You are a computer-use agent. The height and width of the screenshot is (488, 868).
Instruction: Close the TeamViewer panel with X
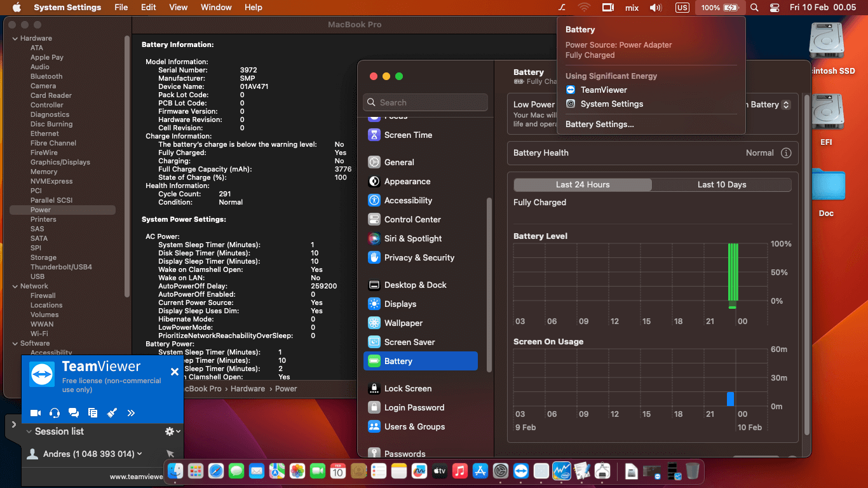click(x=175, y=372)
